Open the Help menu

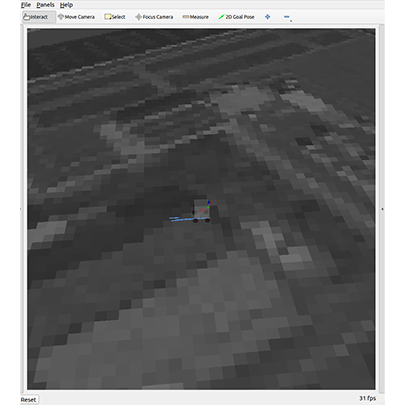66,5
